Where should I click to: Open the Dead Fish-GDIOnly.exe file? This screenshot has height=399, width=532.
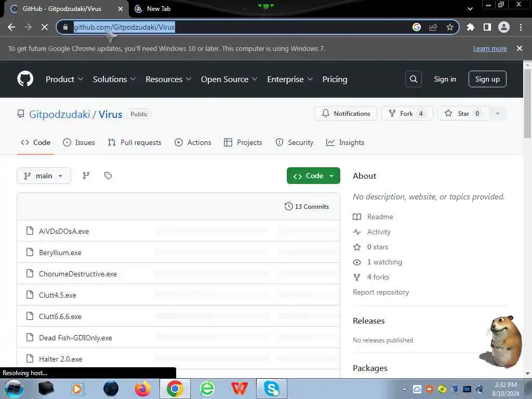[x=75, y=338]
